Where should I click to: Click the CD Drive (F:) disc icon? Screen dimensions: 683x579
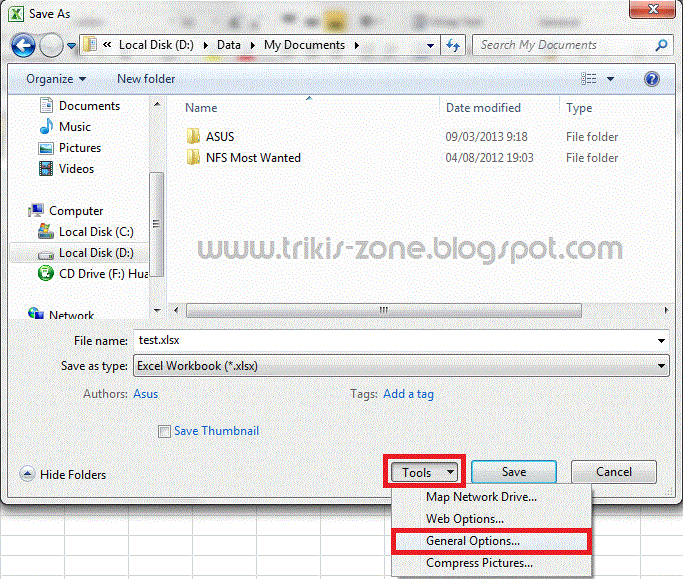click(x=45, y=274)
